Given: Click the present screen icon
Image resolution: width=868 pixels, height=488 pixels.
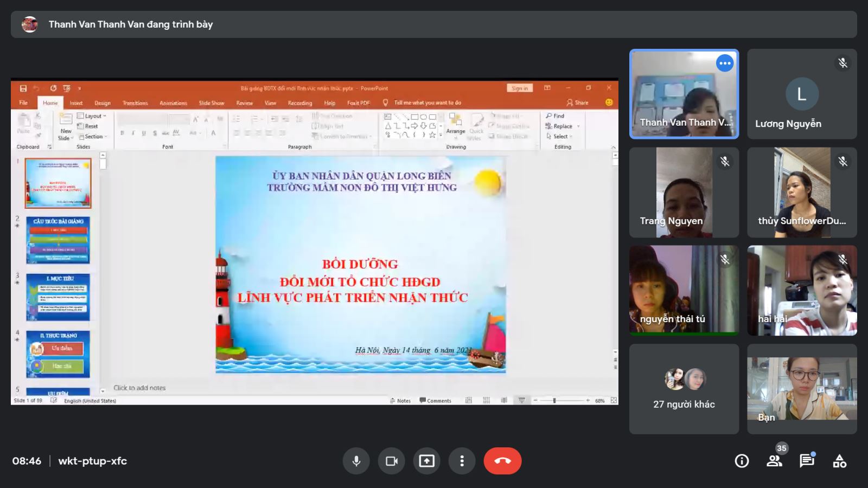Looking at the screenshot, I should (x=427, y=461).
